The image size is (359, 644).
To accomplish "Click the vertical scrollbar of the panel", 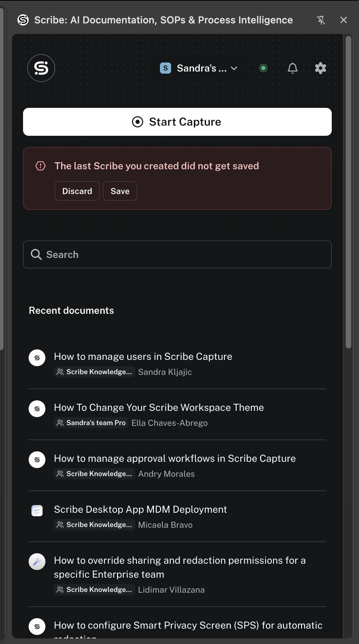I will coord(349,192).
